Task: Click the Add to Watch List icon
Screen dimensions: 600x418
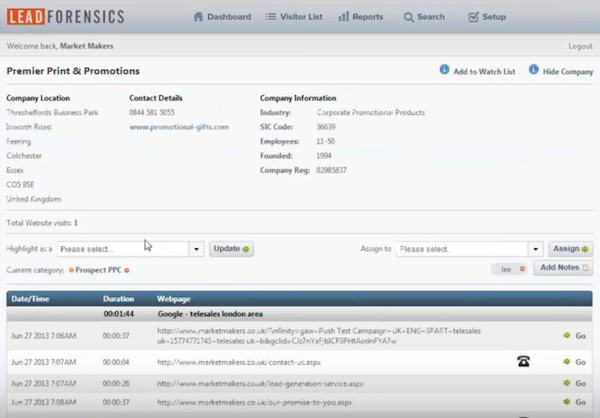Action: tap(445, 71)
